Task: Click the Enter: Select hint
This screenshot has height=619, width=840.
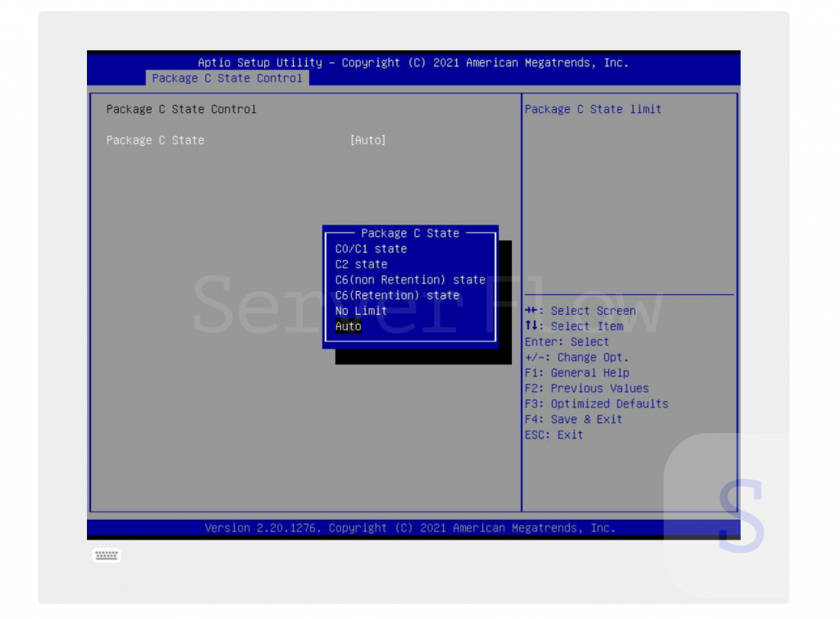Action: click(567, 342)
